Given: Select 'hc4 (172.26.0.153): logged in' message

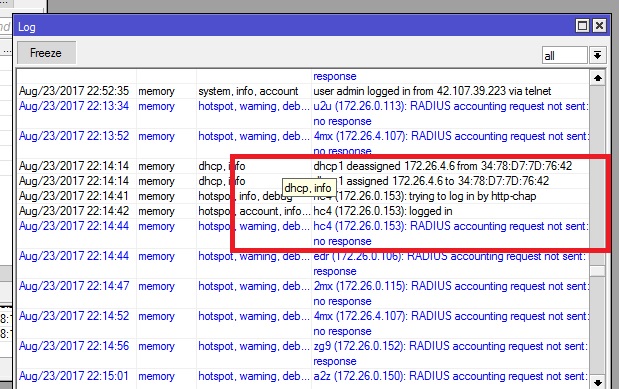Looking at the screenshot, I should (383, 211).
